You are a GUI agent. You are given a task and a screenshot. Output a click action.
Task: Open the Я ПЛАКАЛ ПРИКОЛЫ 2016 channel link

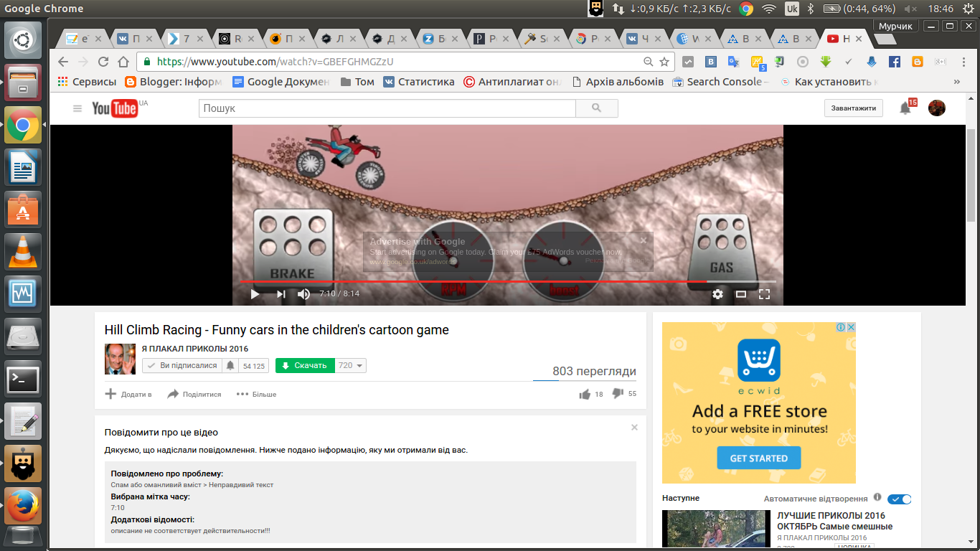click(194, 349)
